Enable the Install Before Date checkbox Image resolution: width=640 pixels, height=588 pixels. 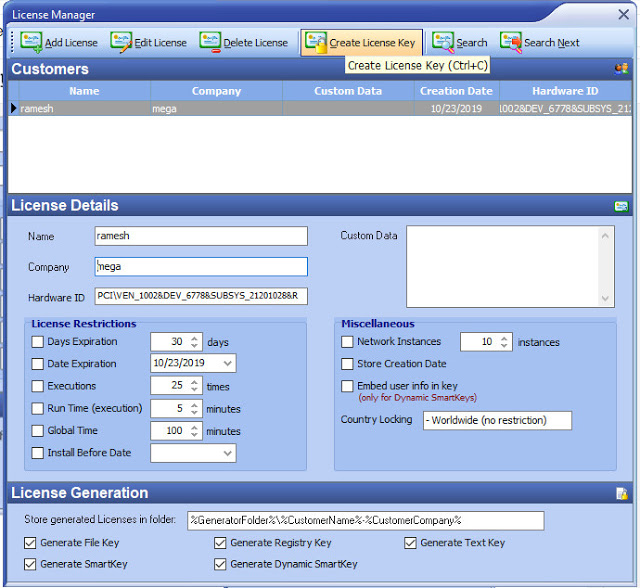[x=38, y=453]
